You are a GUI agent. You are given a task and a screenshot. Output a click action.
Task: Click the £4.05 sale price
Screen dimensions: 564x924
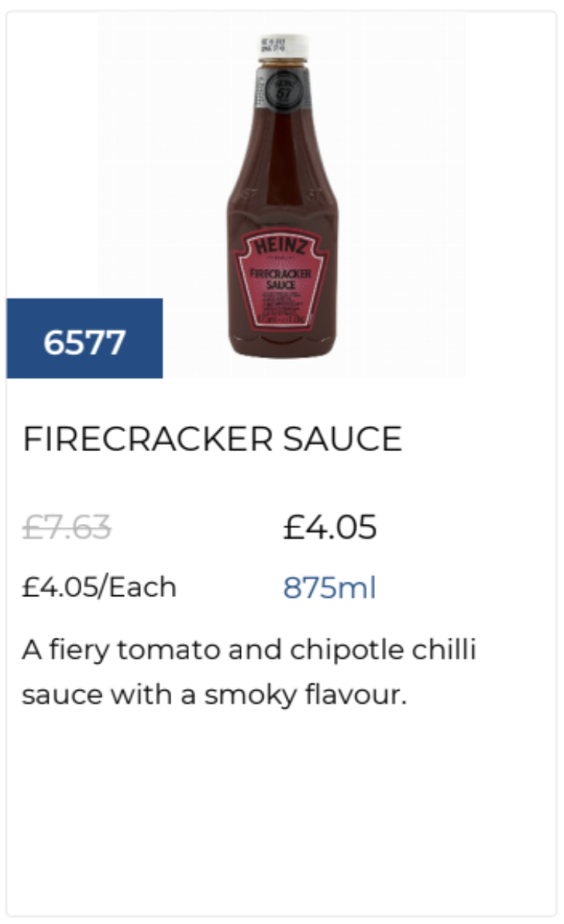[330, 527]
